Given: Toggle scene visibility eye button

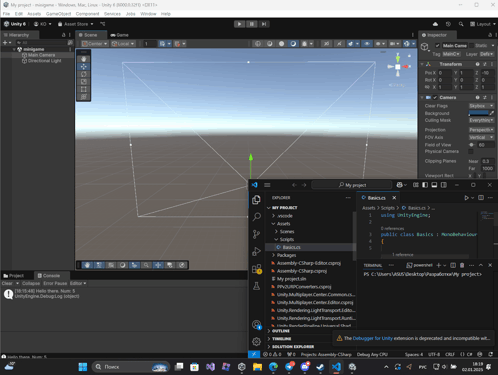Looking at the screenshot, I should 367,44.
